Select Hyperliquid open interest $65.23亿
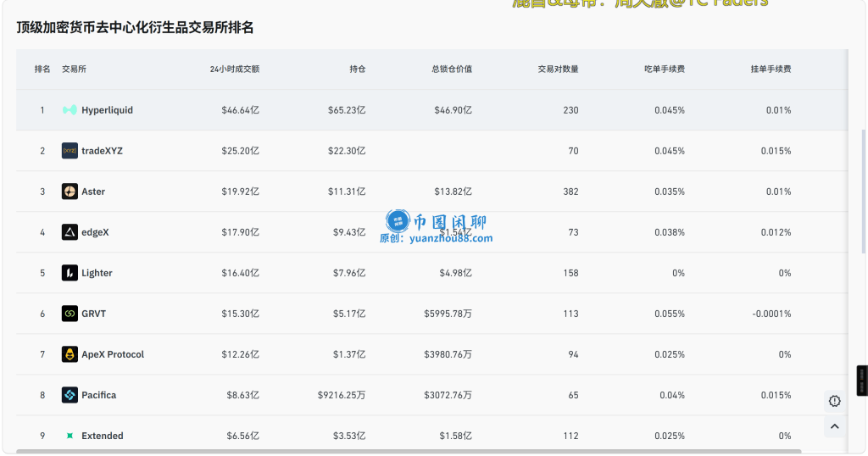The height and width of the screenshot is (456, 868). (x=347, y=110)
